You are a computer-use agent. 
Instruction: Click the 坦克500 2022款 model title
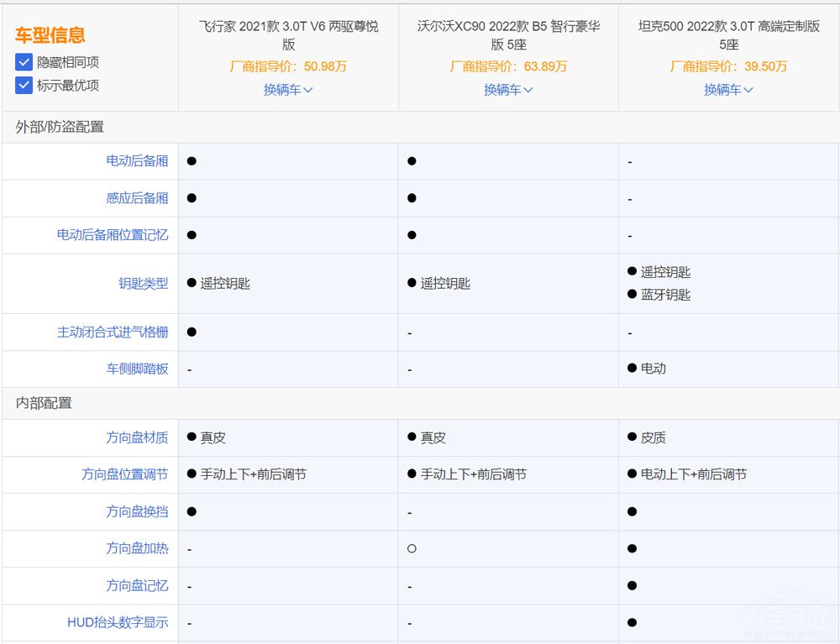coord(728,35)
